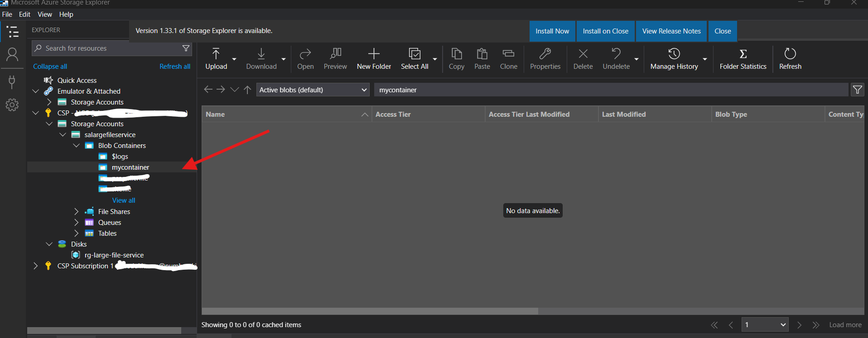Open page number dropdown showing 1
868x338 pixels.
(x=765, y=324)
